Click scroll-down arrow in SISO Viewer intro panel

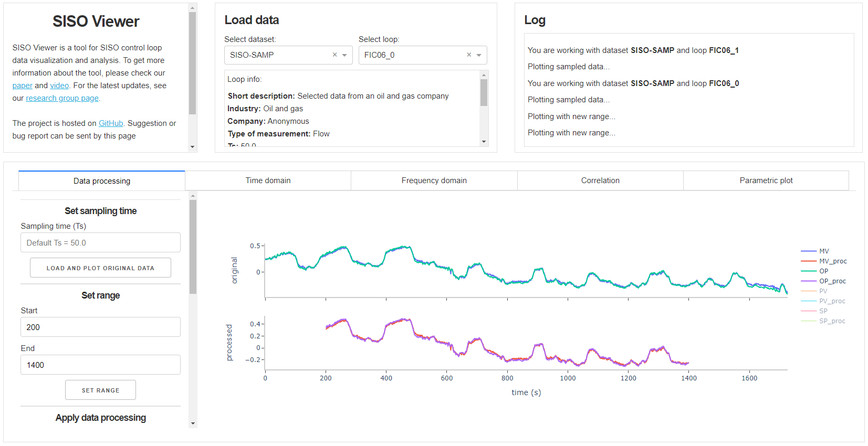(193, 147)
